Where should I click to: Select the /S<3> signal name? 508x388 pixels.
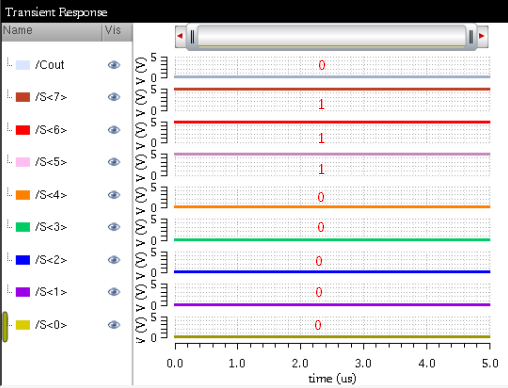tap(51, 227)
